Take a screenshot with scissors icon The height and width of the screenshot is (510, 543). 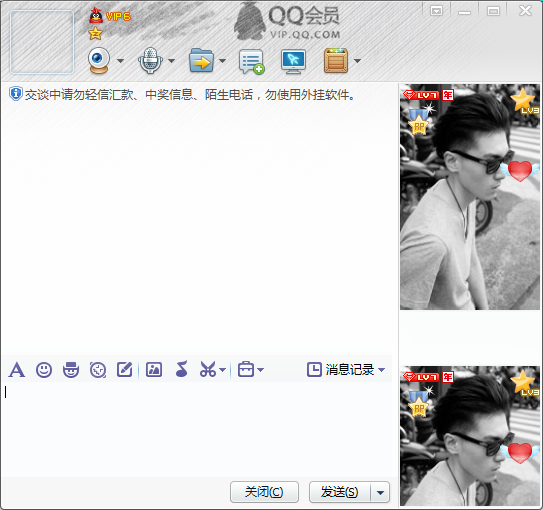point(208,369)
